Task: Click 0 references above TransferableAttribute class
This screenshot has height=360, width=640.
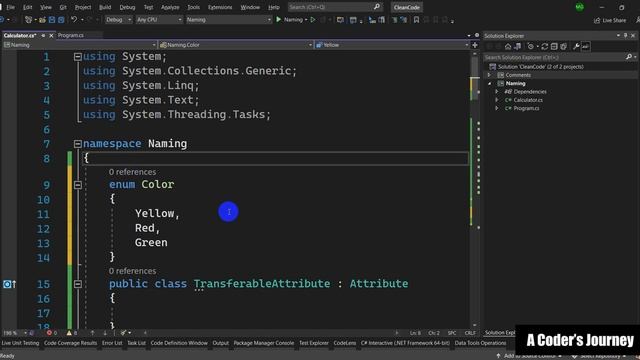Action: coord(132,271)
